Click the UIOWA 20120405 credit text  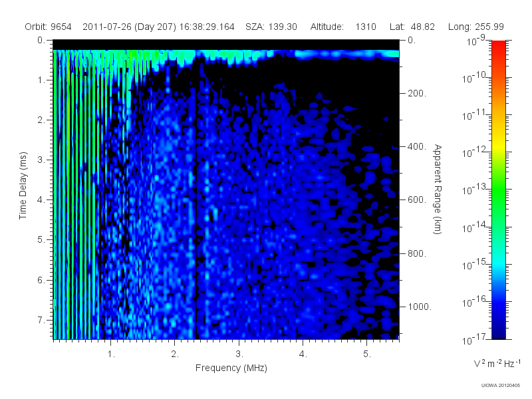coord(501,386)
